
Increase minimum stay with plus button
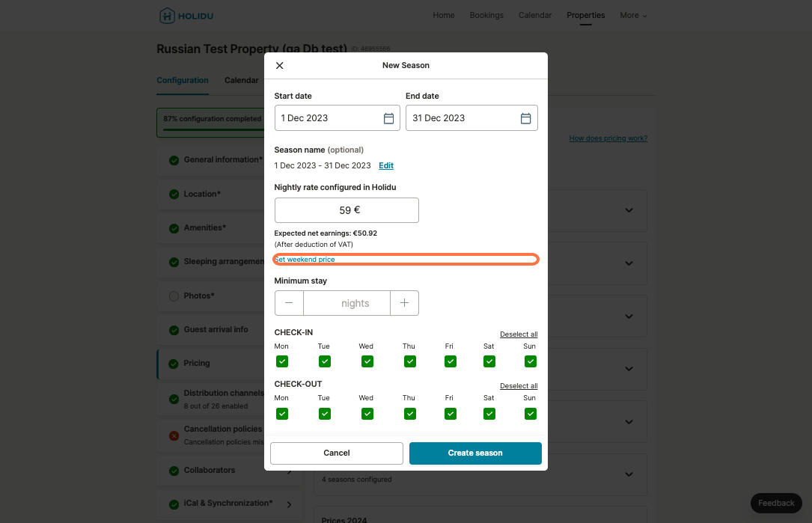(x=404, y=303)
